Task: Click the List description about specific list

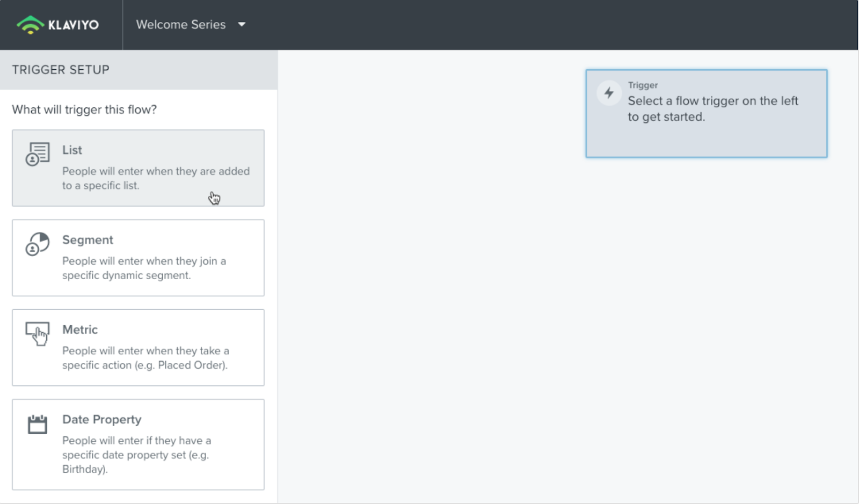Action: [x=155, y=178]
